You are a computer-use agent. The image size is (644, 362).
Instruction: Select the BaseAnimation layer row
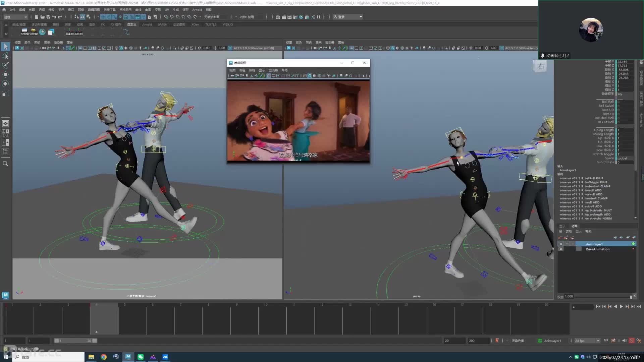point(597,249)
